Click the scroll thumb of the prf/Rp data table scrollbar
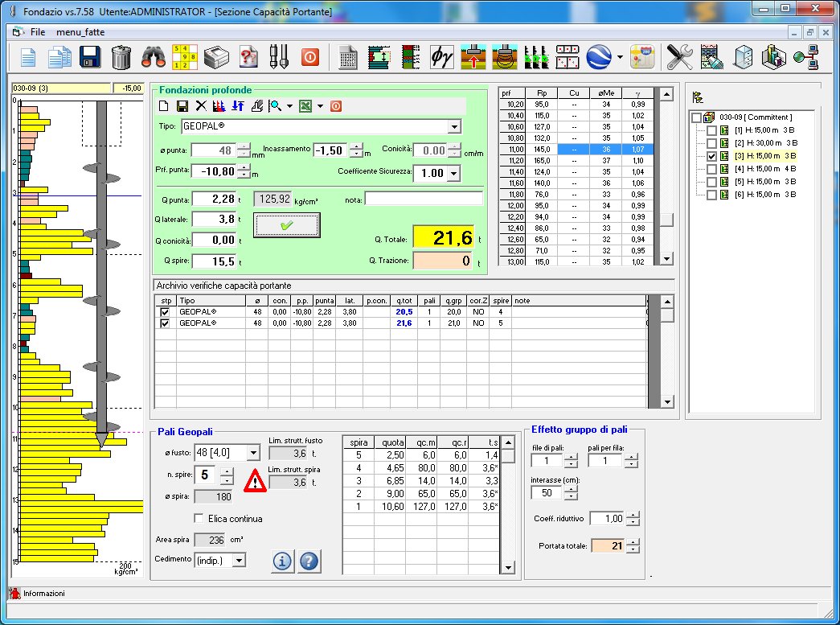 (x=666, y=220)
